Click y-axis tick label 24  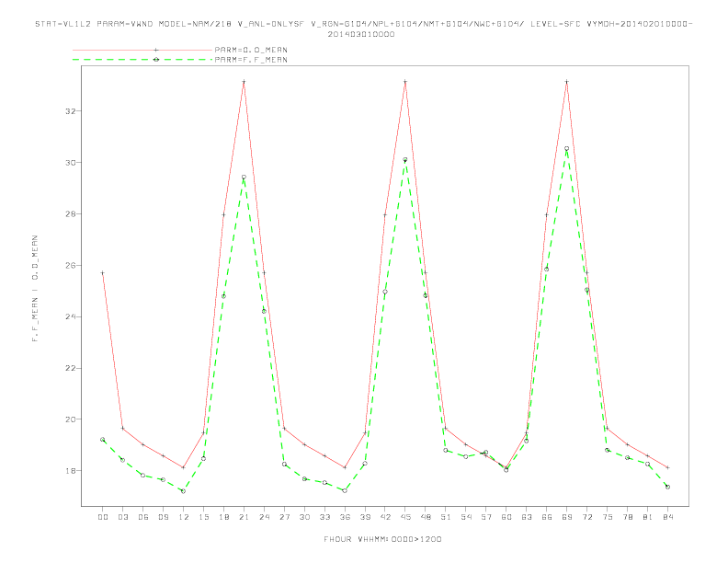tap(71, 316)
